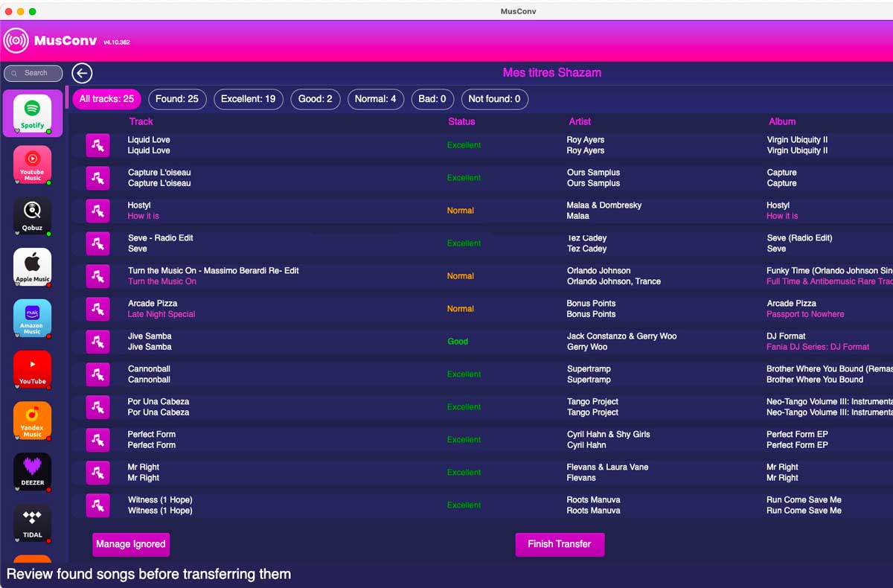Click the 'Mes titres Shazam' playlist title
Image resolution: width=893 pixels, height=588 pixels.
tap(552, 73)
